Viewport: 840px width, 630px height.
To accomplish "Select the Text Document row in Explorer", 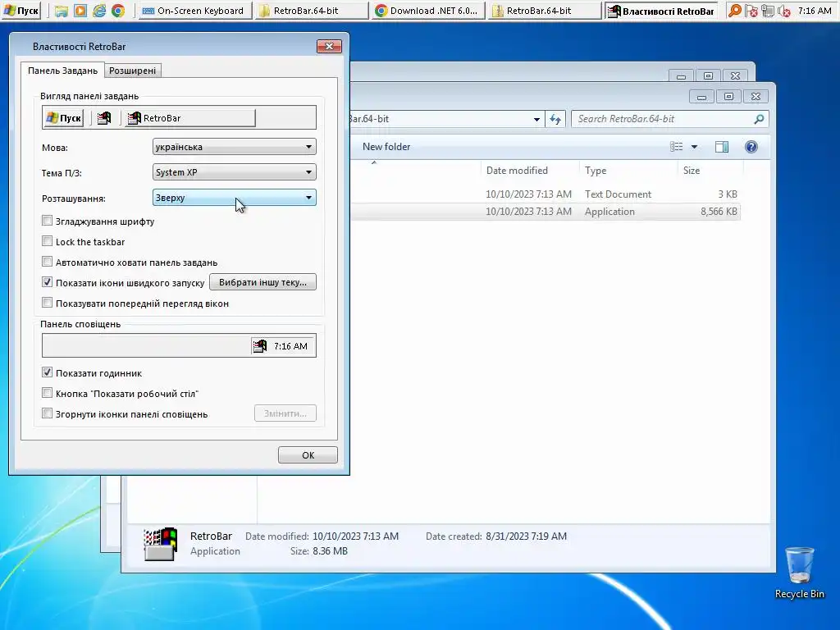I will [x=546, y=194].
